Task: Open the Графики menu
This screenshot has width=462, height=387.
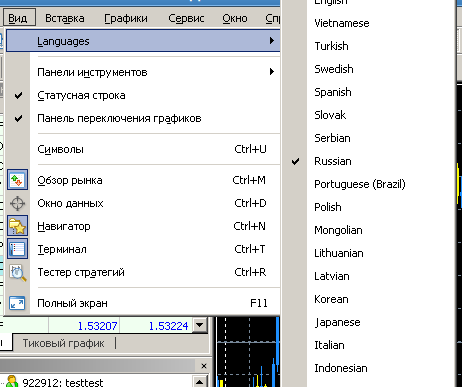Action: click(126, 18)
